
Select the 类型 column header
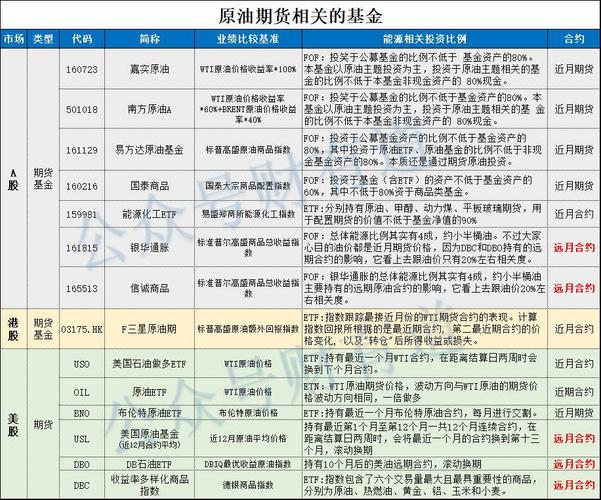tap(43, 39)
